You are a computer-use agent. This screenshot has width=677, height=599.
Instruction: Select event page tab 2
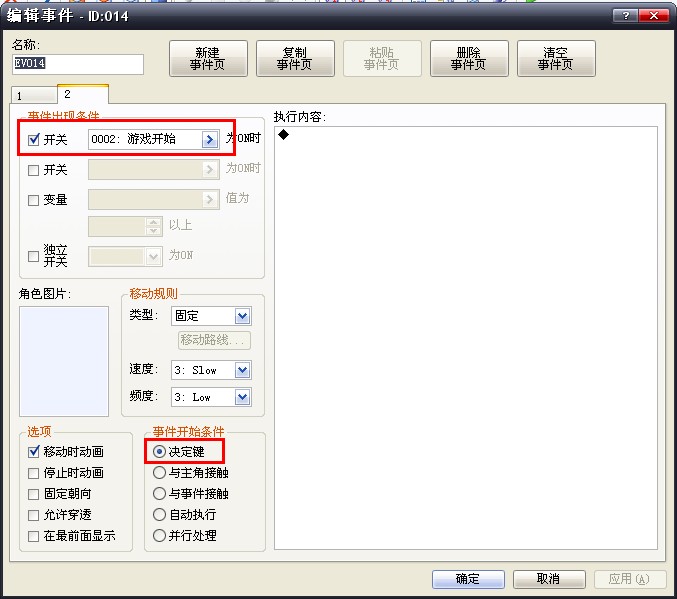[82, 94]
